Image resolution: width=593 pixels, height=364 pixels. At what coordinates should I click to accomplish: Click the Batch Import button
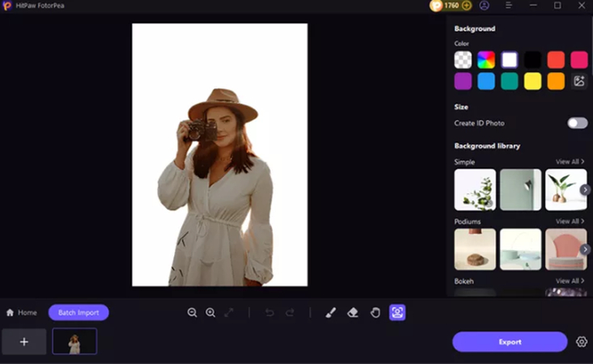click(78, 312)
